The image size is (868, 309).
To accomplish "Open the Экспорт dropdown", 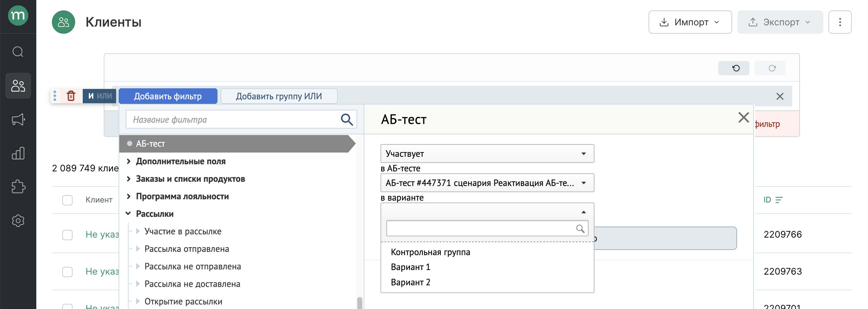I will point(780,22).
